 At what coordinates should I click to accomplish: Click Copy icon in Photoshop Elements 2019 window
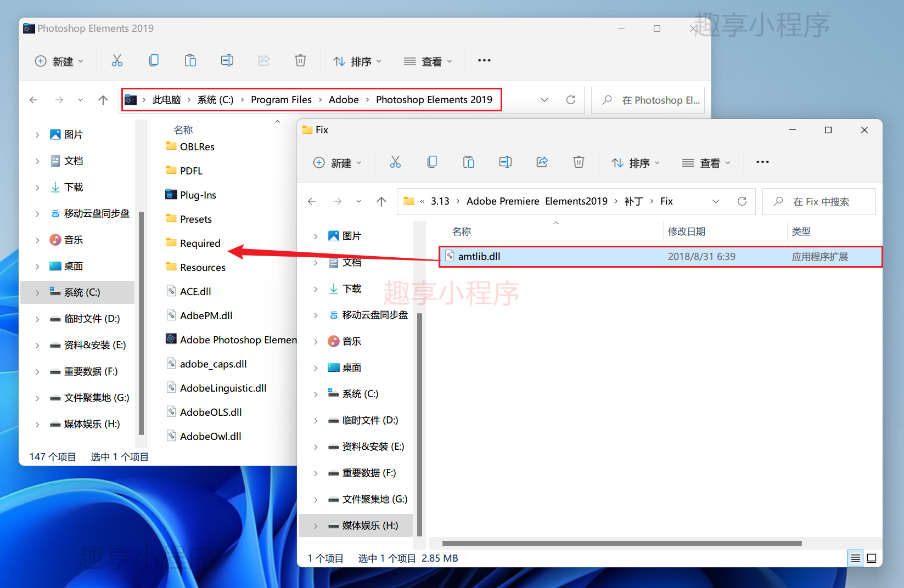click(x=154, y=60)
